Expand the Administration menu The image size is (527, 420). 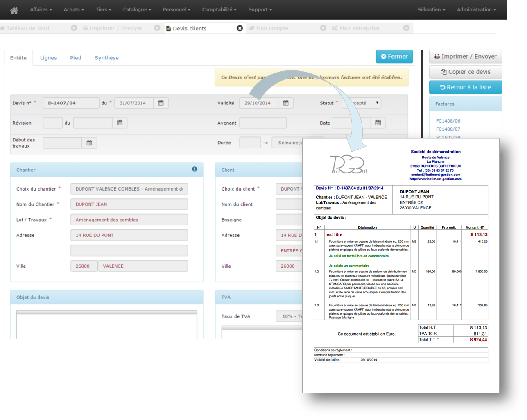[476, 9]
